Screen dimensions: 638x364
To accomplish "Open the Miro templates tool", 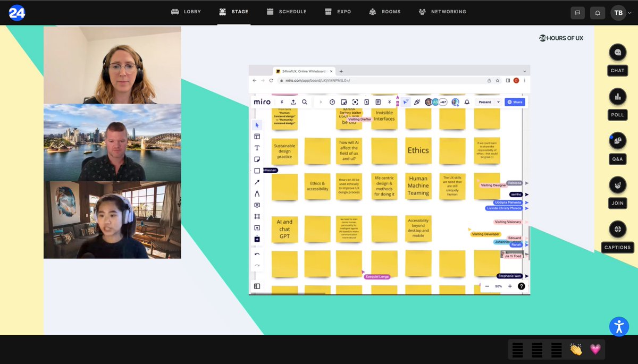I will (257, 137).
